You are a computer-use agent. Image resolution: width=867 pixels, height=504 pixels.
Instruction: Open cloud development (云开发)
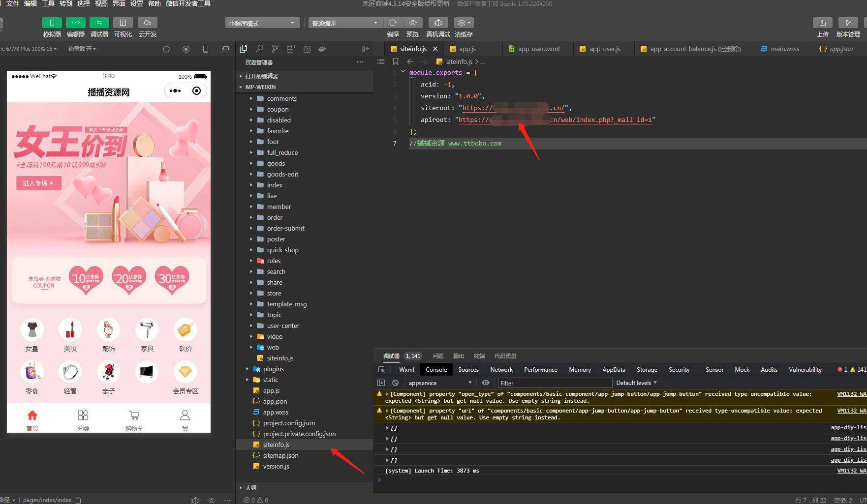click(x=148, y=23)
